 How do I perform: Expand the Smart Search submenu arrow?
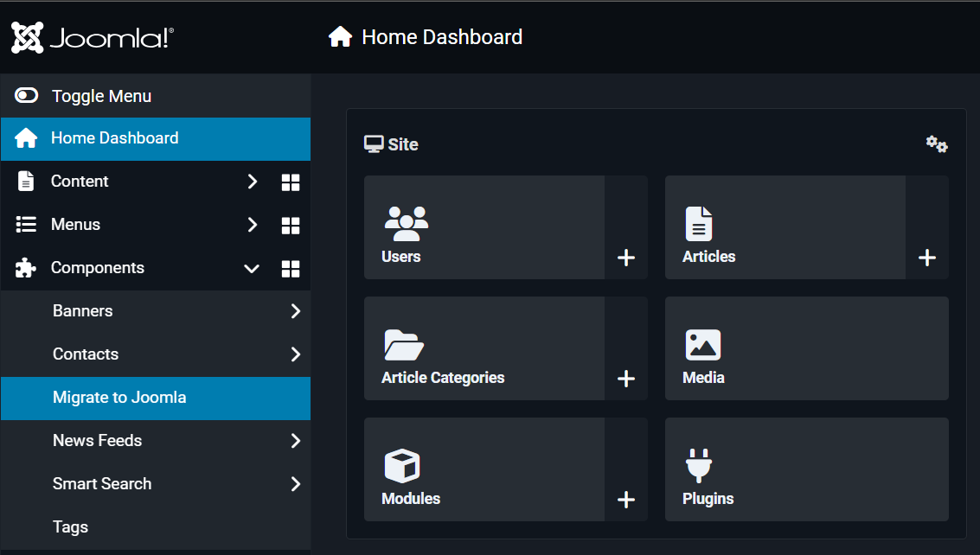pyautogui.click(x=295, y=484)
